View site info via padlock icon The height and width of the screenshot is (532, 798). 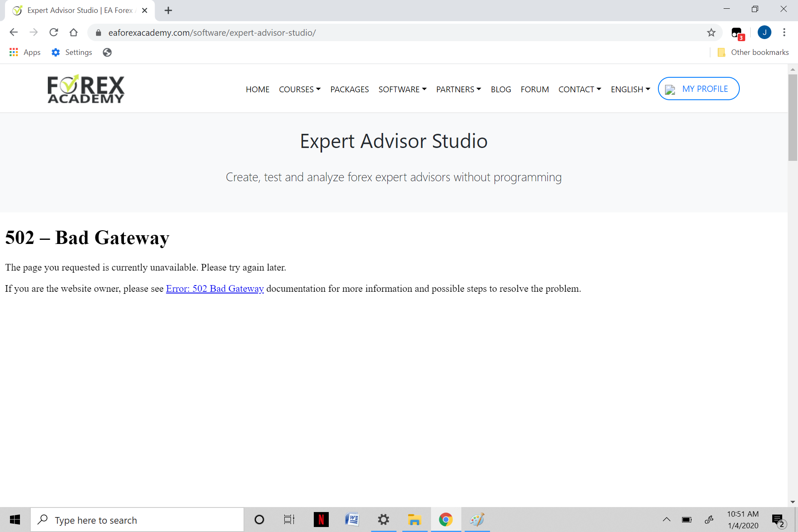tap(99, 33)
